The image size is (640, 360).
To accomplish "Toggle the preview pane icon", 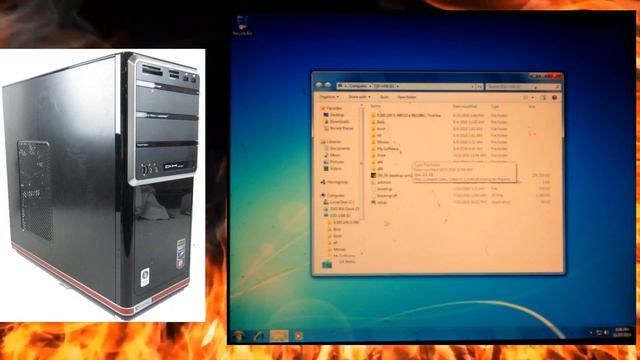I will pos(542,97).
